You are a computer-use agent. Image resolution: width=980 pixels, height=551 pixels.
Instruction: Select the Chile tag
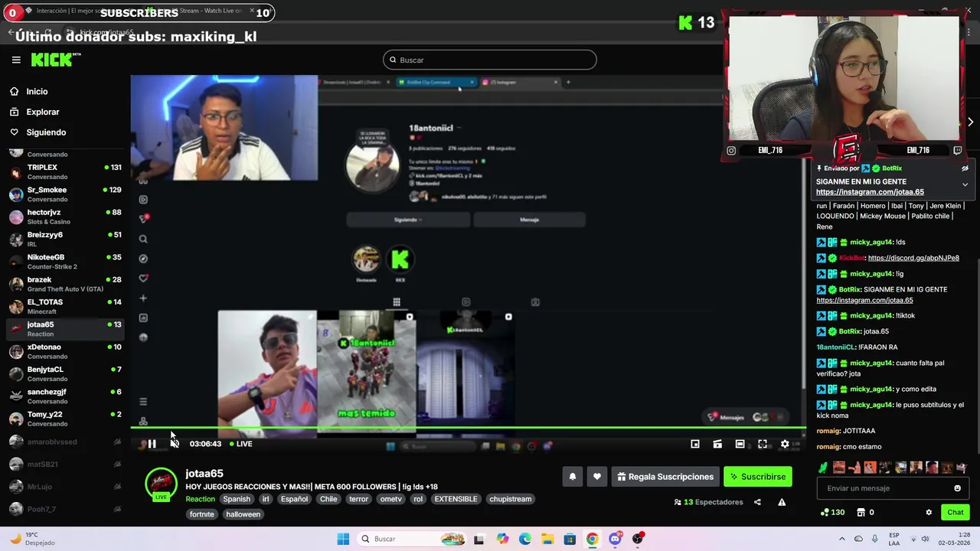pos(328,499)
